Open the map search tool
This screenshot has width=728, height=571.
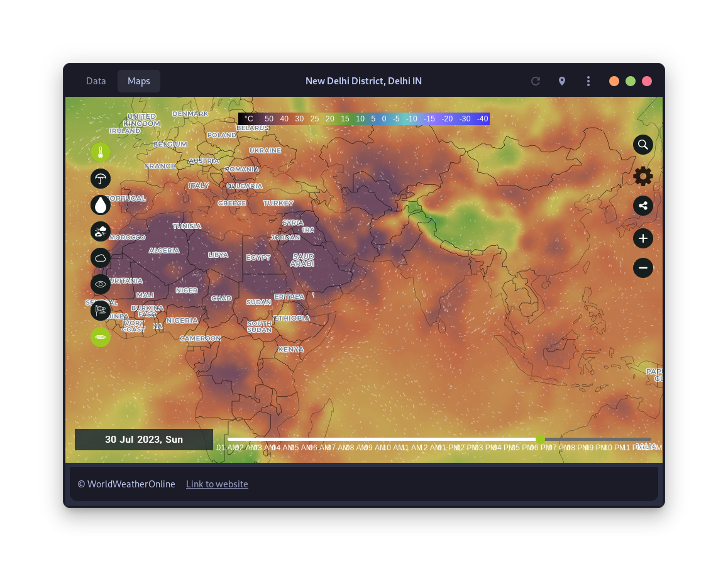[x=643, y=145]
